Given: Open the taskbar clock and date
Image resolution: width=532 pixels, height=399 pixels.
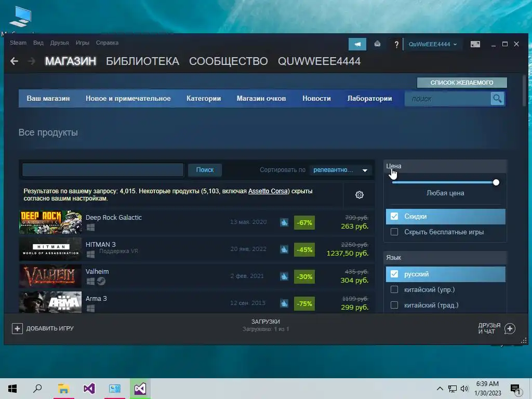Looking at the screenshot, I should pos(487,389).
